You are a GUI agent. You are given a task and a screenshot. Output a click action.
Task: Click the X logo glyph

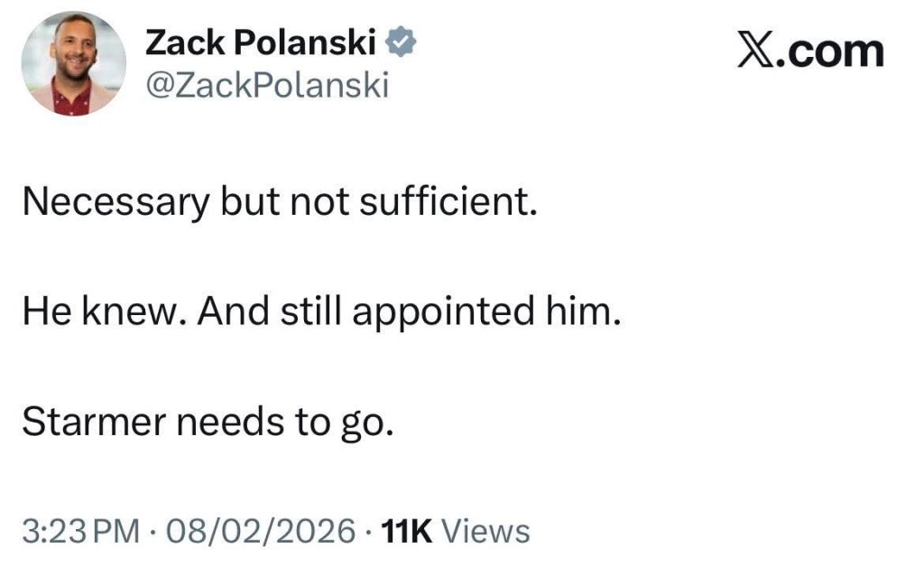[758, 51]
